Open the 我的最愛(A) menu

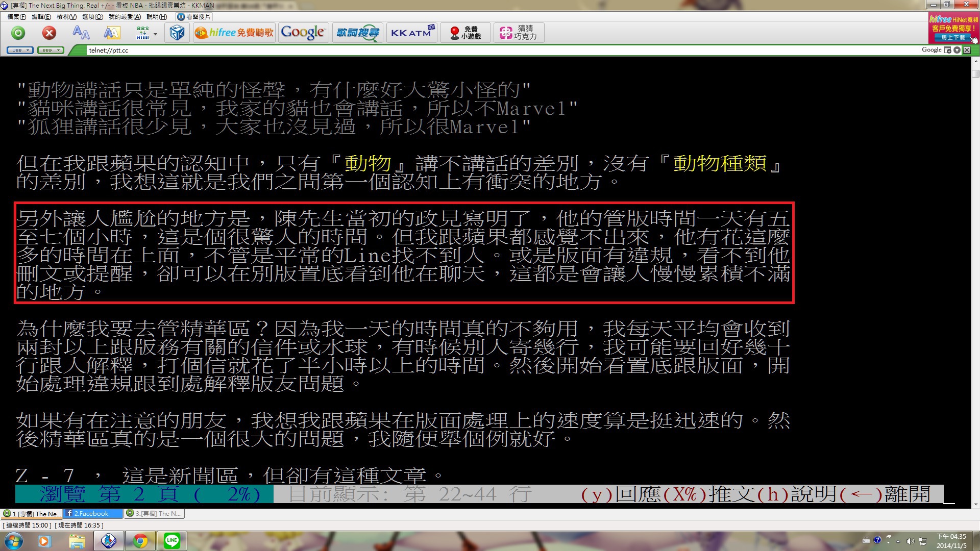[125, 17]
